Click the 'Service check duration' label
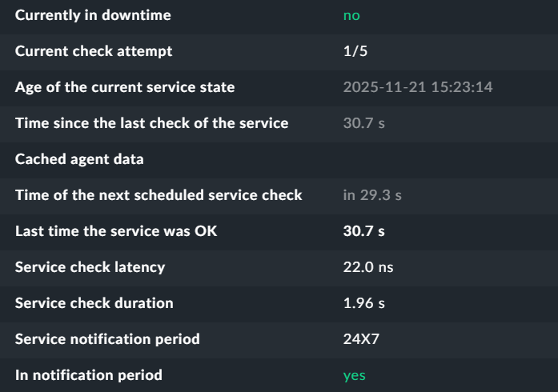 coord(94,303)
